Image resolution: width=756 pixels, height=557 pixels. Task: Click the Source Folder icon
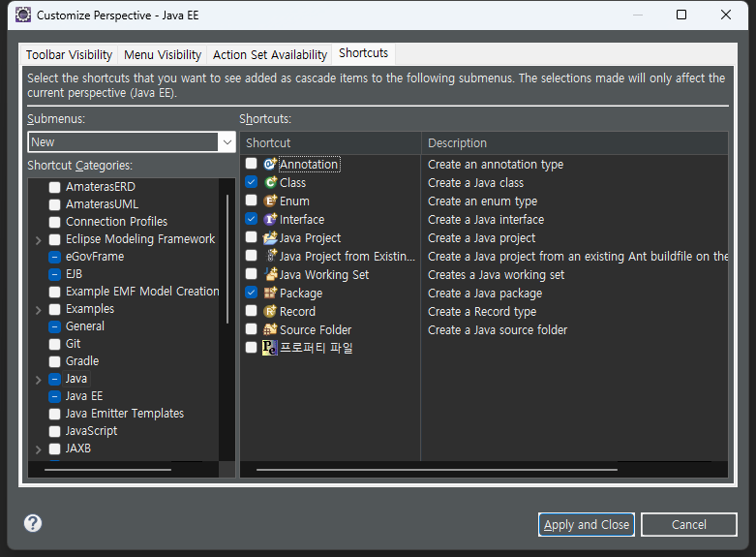[270, 329]
